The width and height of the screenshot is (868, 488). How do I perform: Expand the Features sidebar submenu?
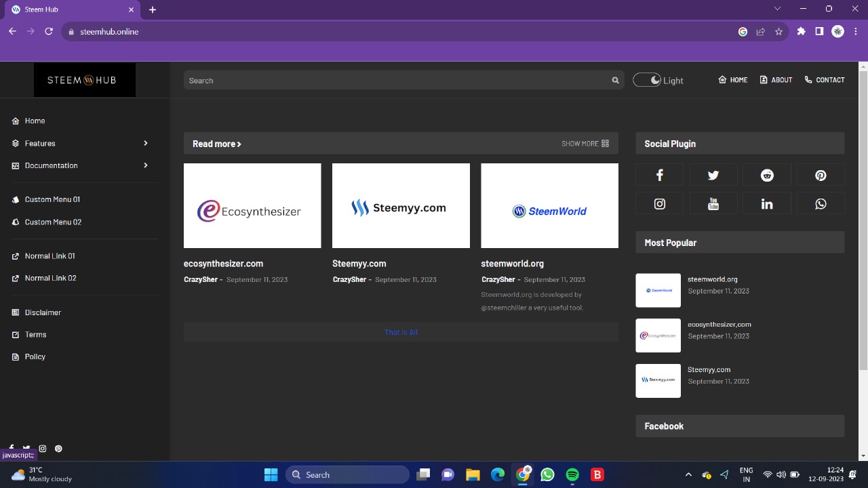(145, 143)
